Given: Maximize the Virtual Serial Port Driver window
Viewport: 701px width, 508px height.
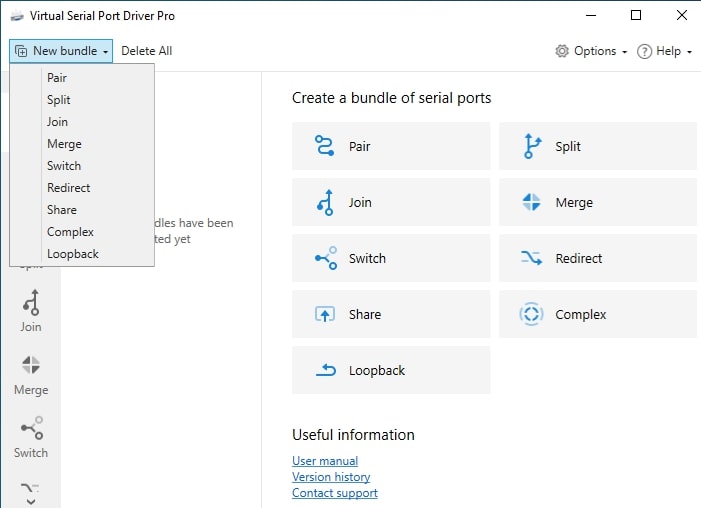Looking at the screenshot, I should coord(636,16).
